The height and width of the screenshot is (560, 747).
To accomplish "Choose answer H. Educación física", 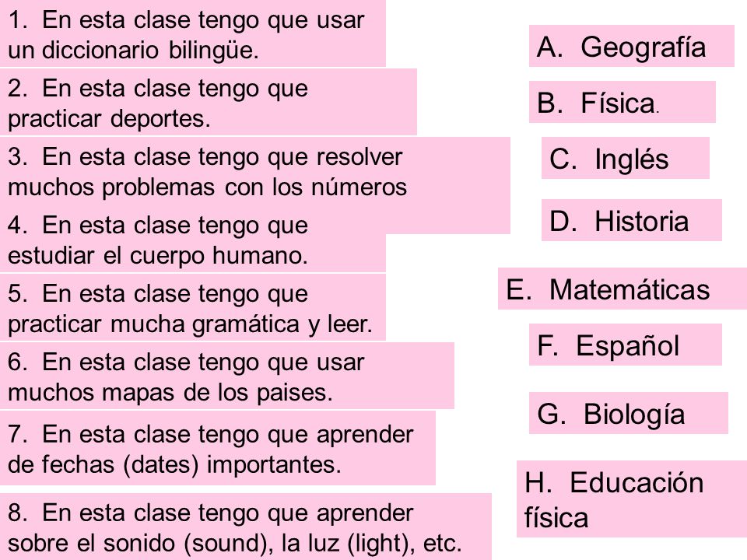I will (x=632, y=499).
